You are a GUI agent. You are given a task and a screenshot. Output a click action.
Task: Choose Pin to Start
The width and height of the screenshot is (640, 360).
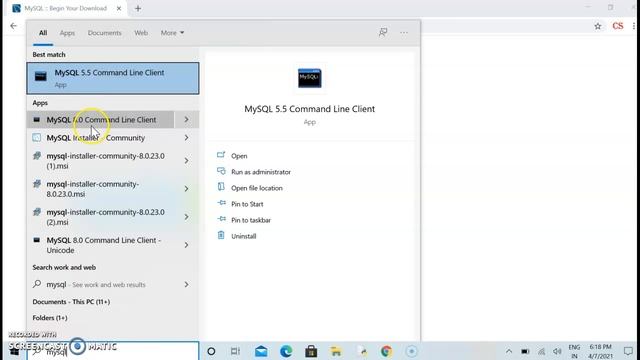247,204
